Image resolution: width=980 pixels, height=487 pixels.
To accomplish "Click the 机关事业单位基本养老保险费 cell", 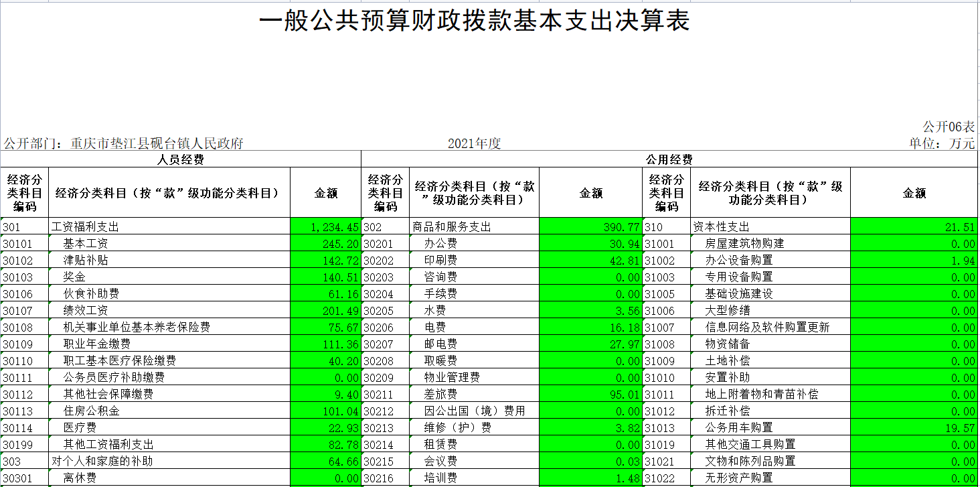I will tap(169, 327).
